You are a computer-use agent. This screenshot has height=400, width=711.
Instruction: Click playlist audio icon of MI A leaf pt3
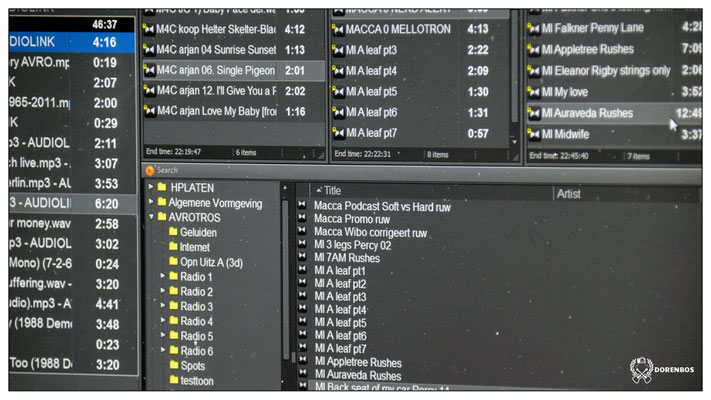338,50
